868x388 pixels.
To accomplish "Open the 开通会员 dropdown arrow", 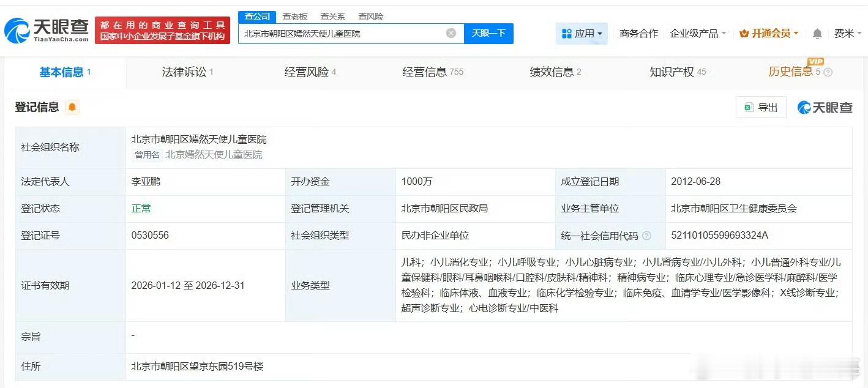I will tap(795, 34).
